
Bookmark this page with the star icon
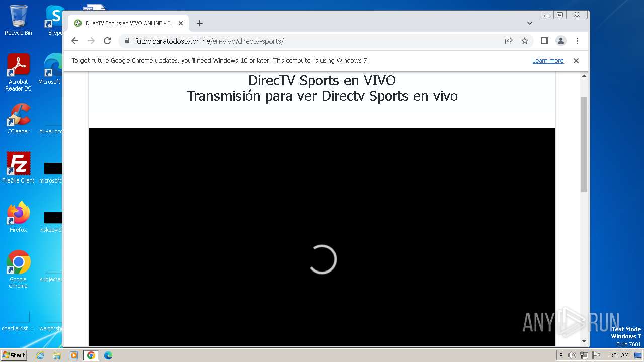(525, 41)
